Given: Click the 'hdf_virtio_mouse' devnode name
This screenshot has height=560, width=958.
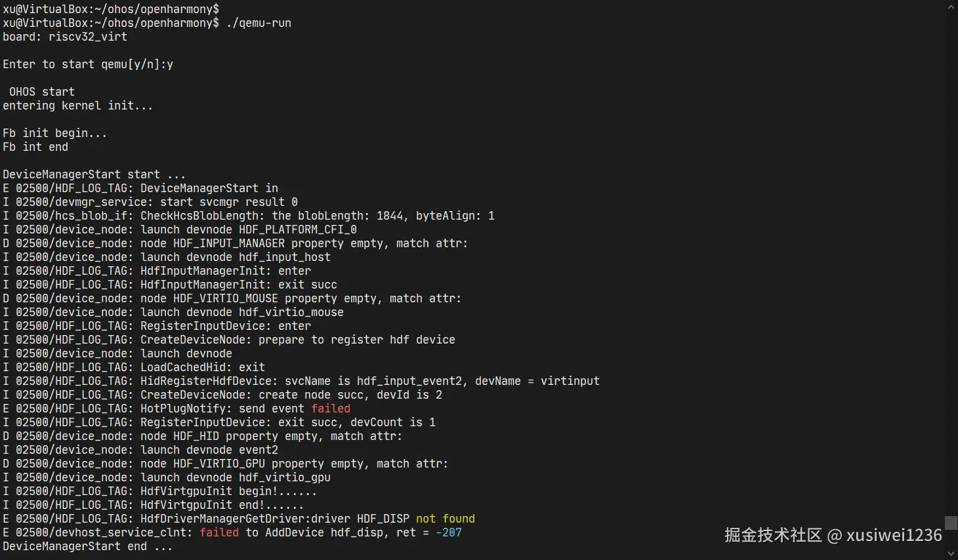Looking at the screenshot, I should (291, 312).
